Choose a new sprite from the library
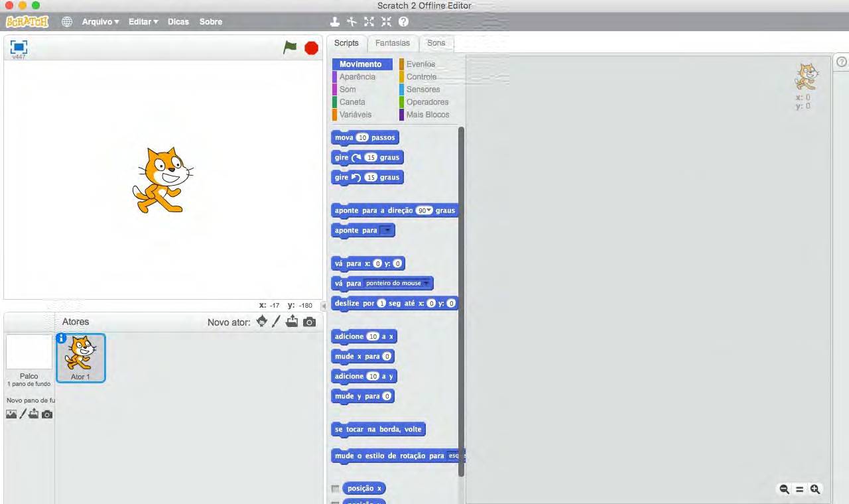 [261, 322]
